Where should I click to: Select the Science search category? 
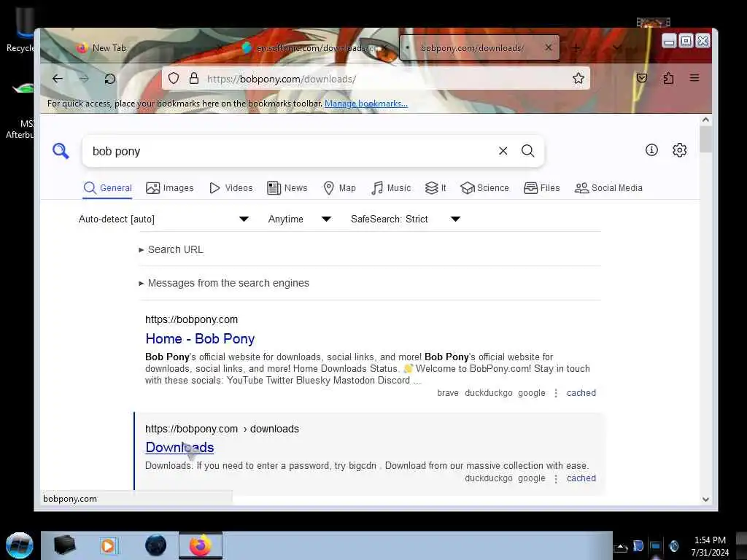(x=484, y=188)
